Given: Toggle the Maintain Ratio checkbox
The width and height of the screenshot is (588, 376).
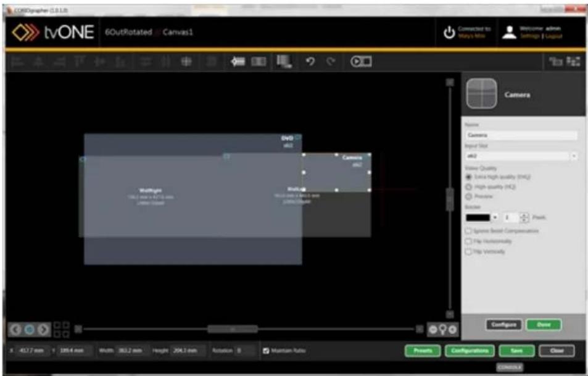Looking at the screenshot, I should [x=266, y=351].
